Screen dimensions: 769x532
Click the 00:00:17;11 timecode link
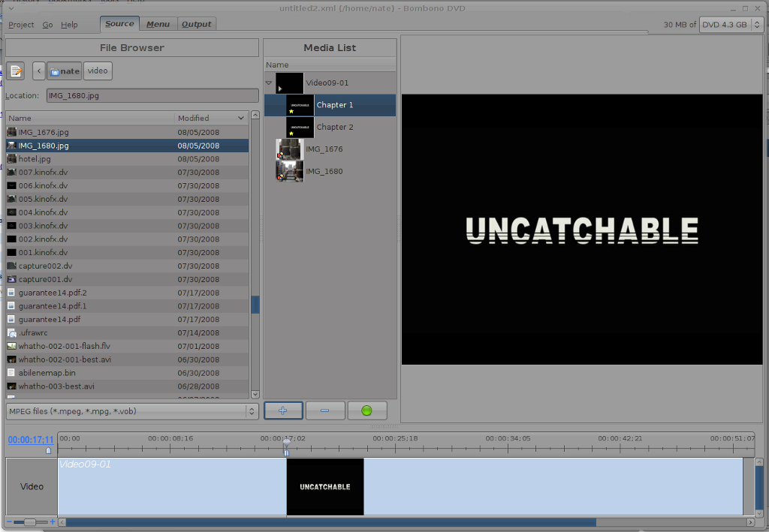click(x=31, y=440)
